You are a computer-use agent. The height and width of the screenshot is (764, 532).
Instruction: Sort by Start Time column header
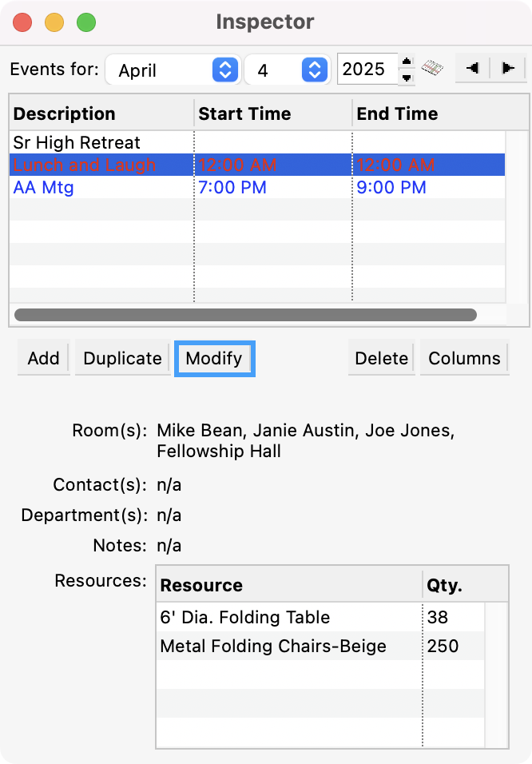(x=272, y=113)
